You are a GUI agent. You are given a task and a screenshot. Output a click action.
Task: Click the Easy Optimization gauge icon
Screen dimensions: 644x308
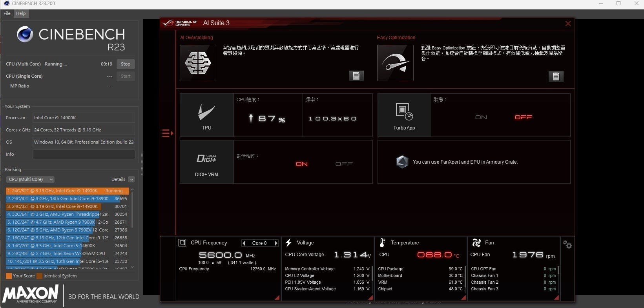[x=395, y=63]
